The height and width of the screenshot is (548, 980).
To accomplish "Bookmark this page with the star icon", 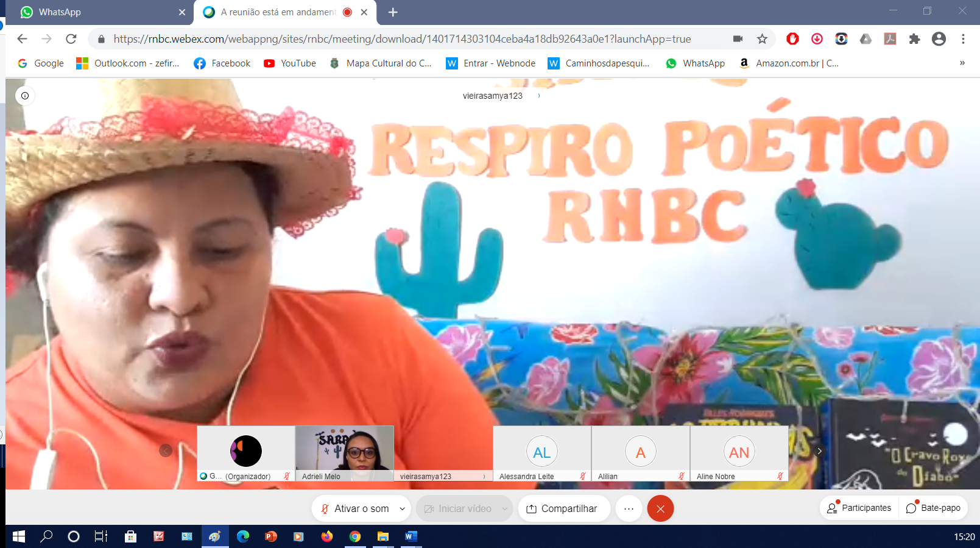I will pyautogui.click(x=762, y=39).
